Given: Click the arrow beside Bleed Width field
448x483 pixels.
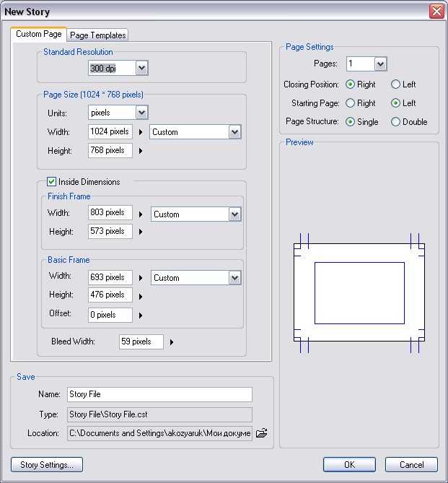Looking at the screenshot, I should point(171,342).
